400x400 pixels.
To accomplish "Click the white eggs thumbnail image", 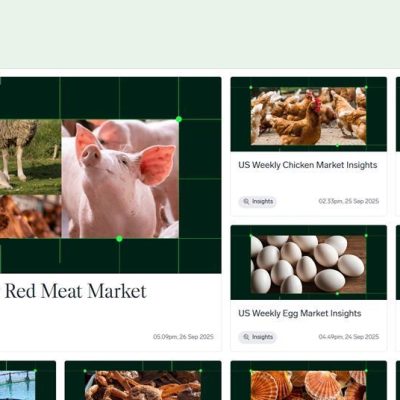I will pyautogui.click(x=308, y=265).
